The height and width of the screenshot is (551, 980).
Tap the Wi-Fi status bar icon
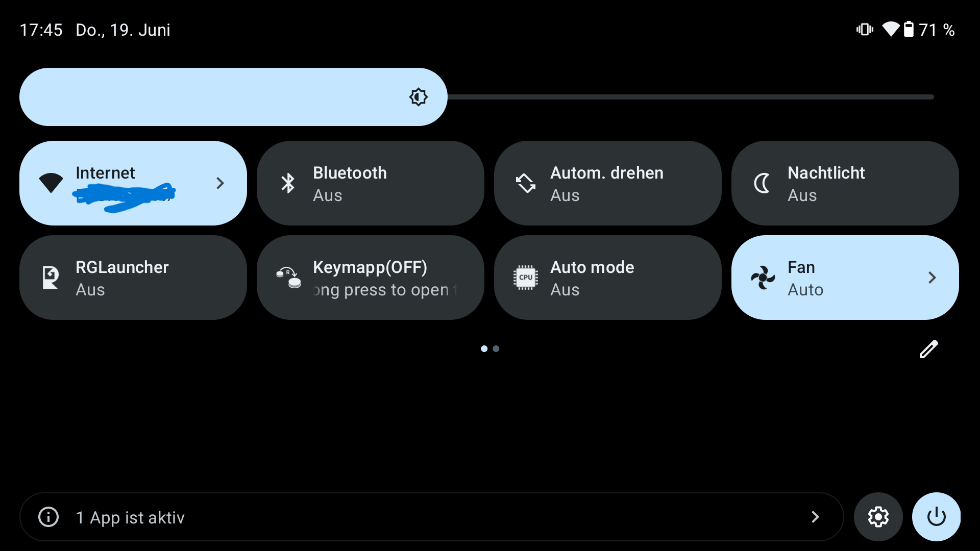pyautogui.click(x=891, y=30)
